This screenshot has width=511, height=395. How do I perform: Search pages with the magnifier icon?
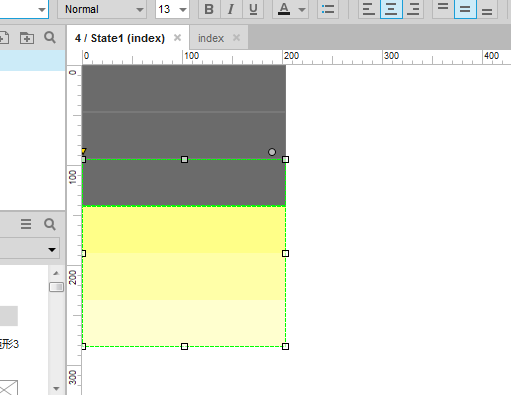pyautogui.click(x=50, y=37)
